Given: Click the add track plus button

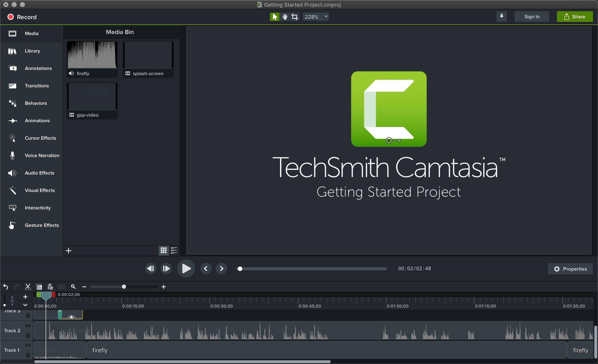Looking at the screenshot, I should tap(25, 297).
